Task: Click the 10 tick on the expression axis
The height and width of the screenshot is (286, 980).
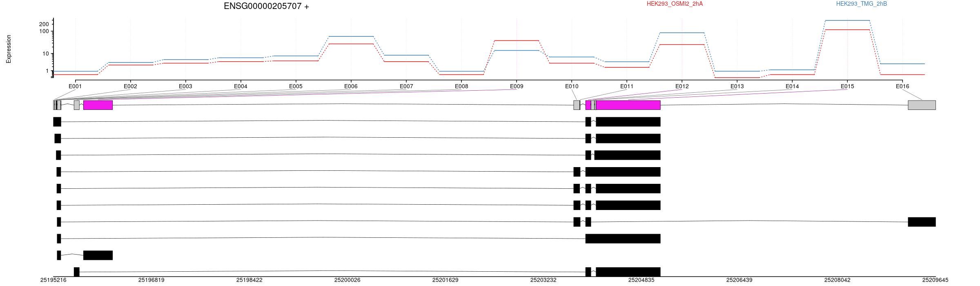Action: click(45, 54)
